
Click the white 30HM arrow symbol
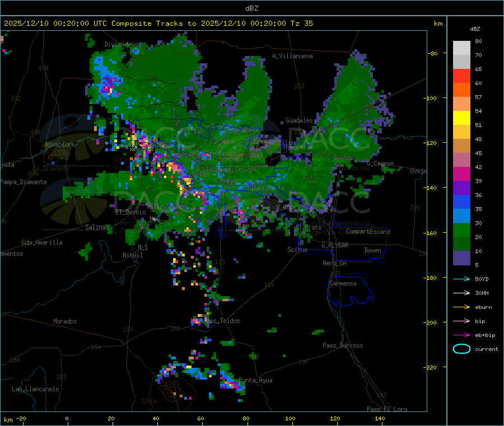(461, 293)
